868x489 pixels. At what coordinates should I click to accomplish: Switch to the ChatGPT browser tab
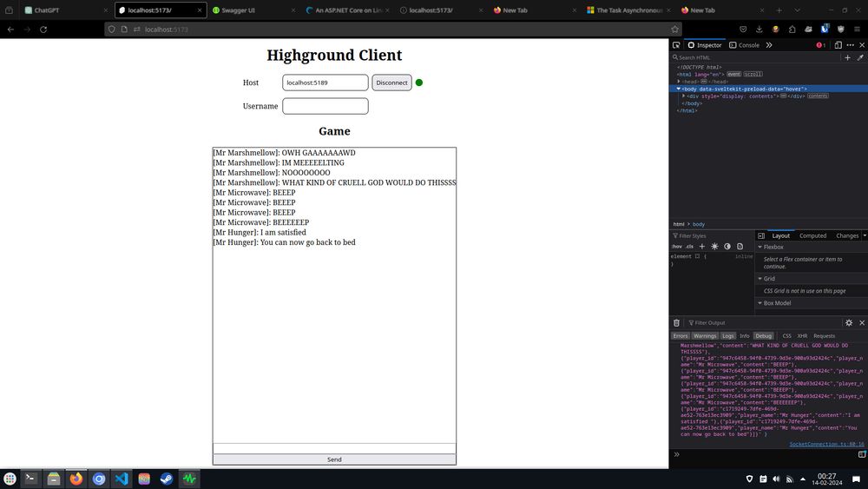[x=65, y=10]
